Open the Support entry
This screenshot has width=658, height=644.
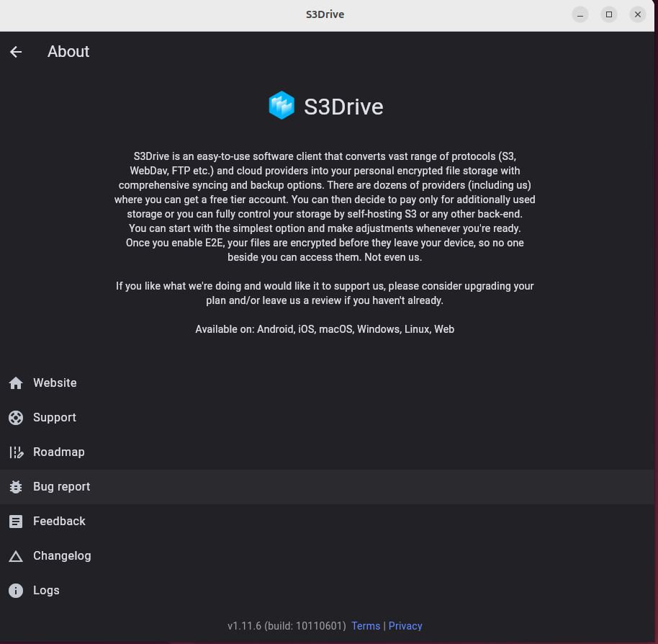328,418
